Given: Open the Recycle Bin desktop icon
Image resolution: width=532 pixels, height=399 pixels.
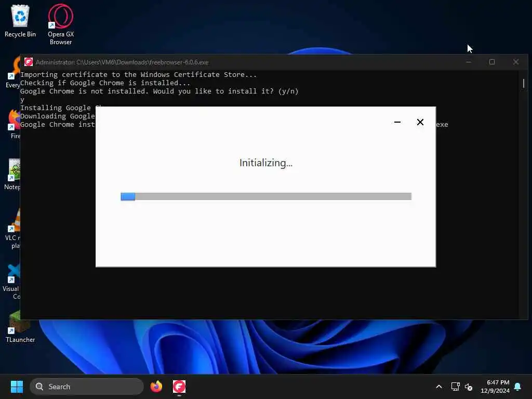Looking at the screenshot, I should 20,21.
